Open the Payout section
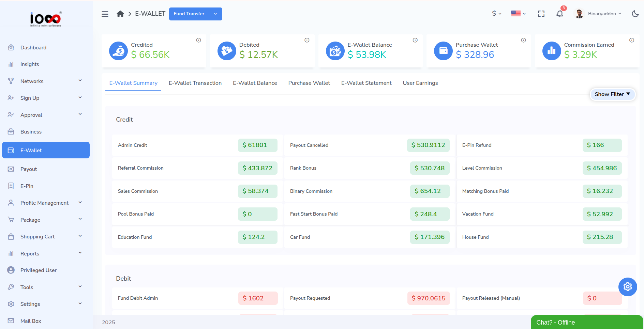 pyautogui.click(x=29, y=169)
